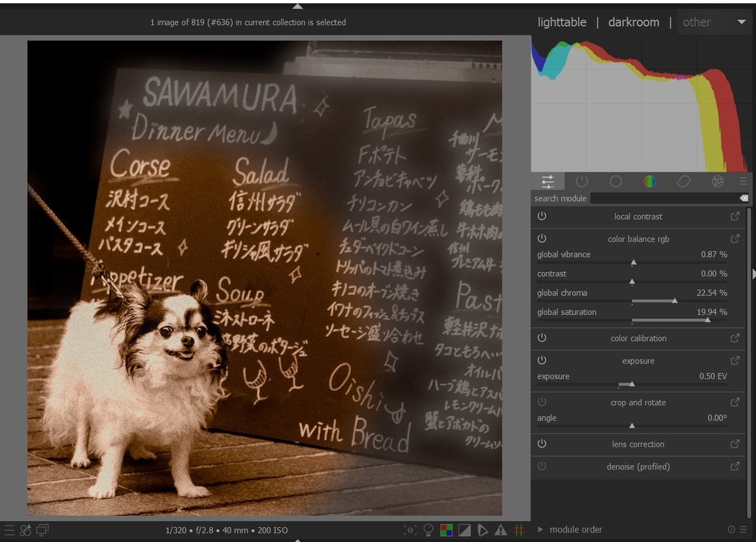Click the lens correction module header
Screen dimensions: 756x542
(638, 444)
